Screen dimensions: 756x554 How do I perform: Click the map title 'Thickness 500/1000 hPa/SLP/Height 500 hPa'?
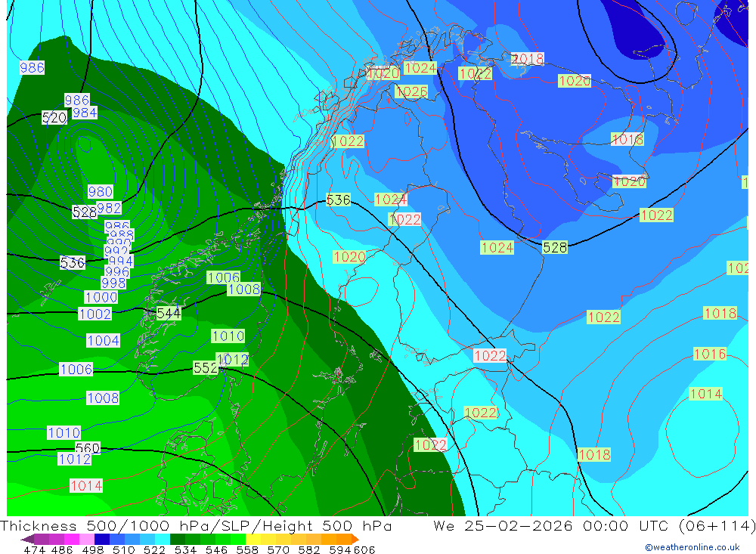click(196, 525)
